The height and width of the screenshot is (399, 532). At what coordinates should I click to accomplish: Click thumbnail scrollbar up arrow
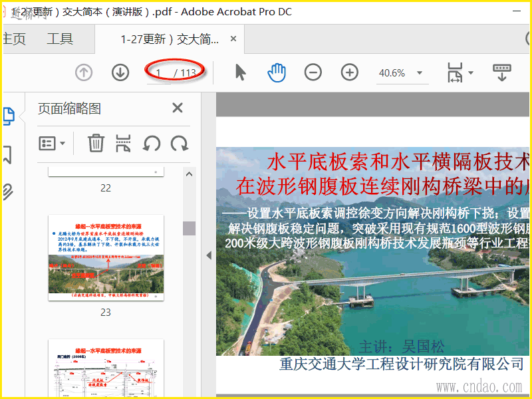click(x=189, y=174)
